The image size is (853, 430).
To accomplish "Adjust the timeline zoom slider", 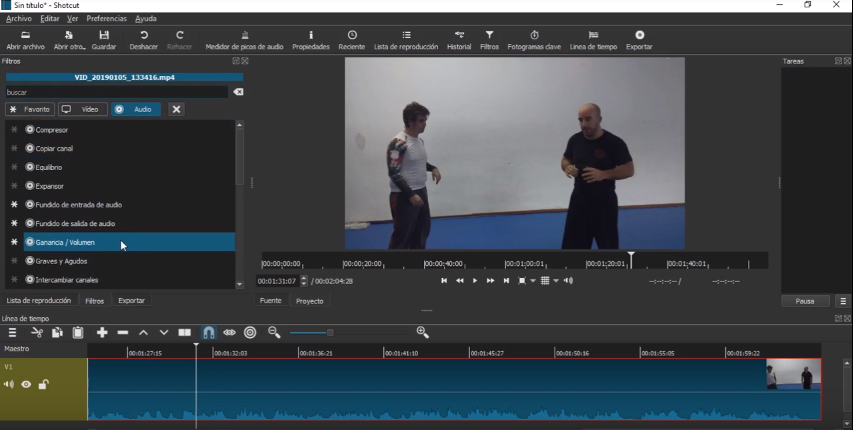I will 329,332.
